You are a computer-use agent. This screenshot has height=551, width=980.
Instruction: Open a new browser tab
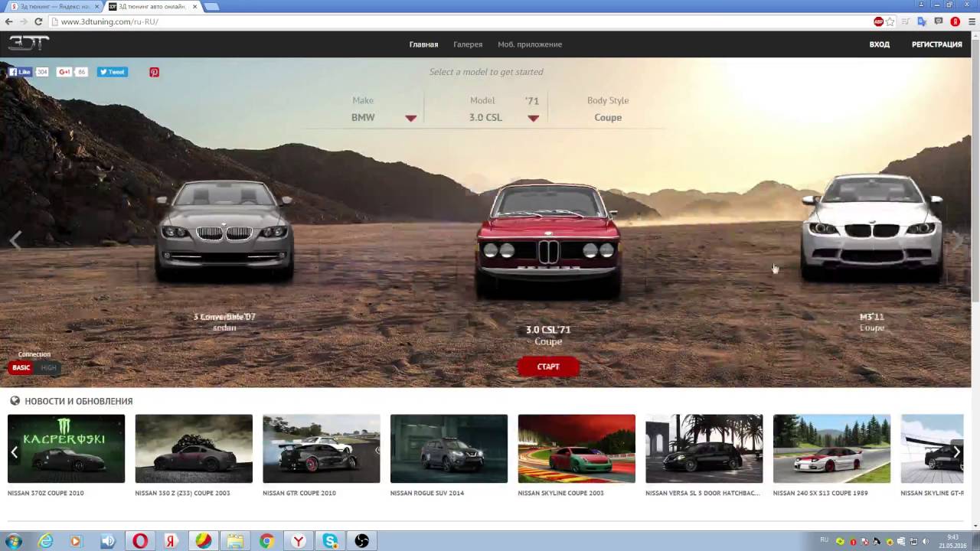tap(211, 7)
